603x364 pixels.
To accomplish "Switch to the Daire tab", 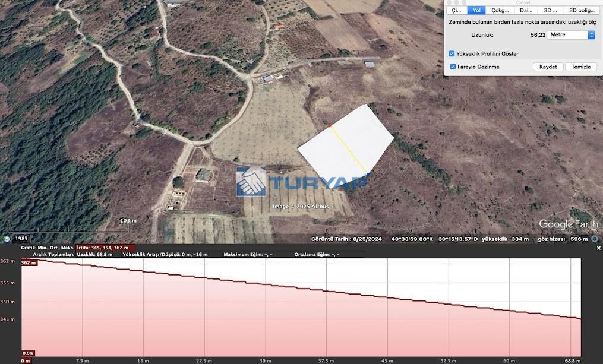I will pyautogui.click(x=525, y=10).
